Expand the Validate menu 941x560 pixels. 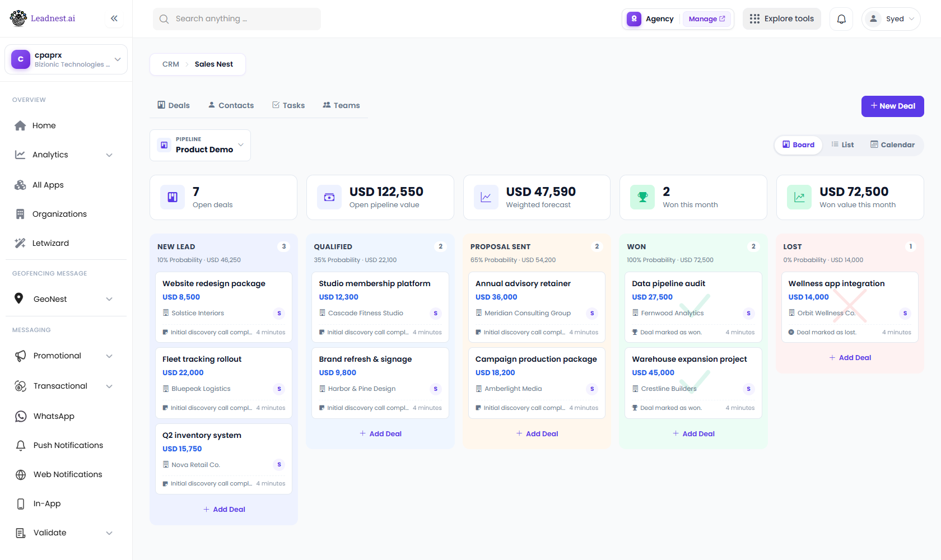click(x=109, y=533)
